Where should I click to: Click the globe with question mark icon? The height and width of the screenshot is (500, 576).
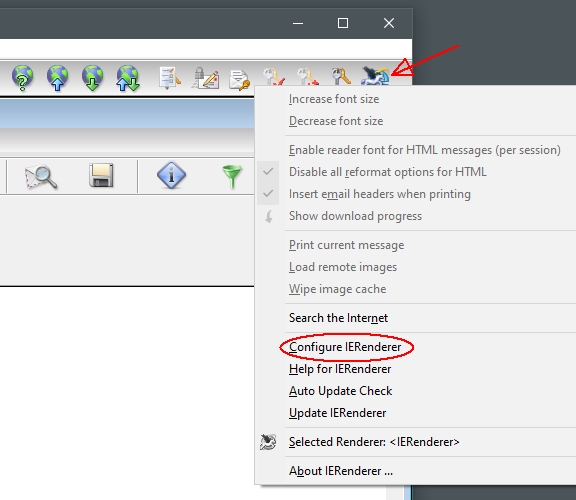(x=22, y=78)
